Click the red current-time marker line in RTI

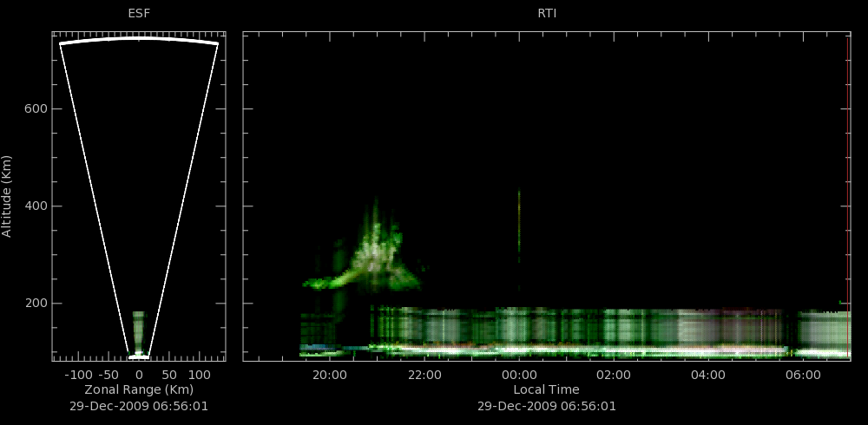pos(848,196)
